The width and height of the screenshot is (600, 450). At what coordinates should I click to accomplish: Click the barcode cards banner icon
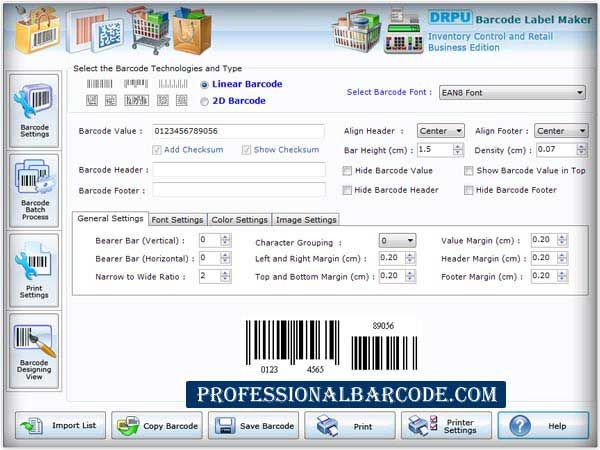(x=95, y=32)
